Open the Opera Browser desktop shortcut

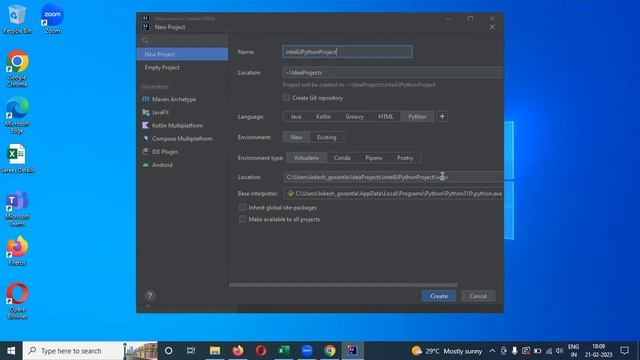tap(17, 300)
